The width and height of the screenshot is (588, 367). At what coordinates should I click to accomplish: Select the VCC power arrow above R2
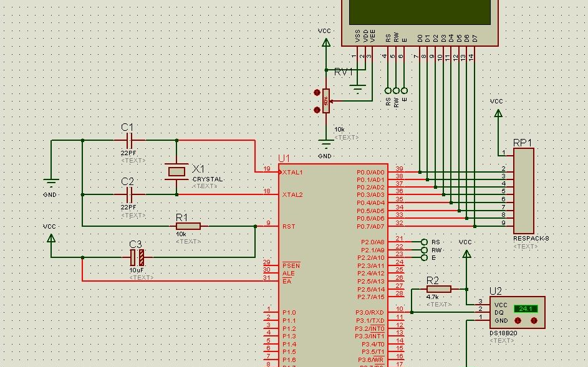click(x=466, y=254)
